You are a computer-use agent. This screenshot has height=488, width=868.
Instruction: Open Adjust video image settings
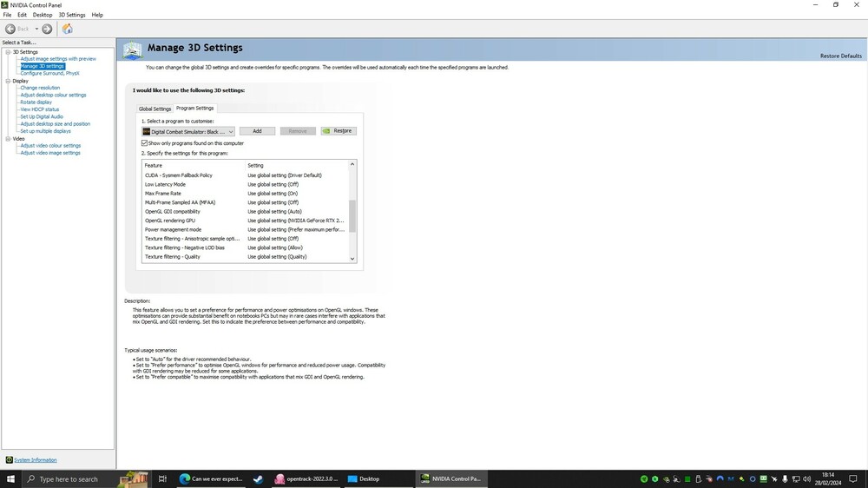(50, 153)
